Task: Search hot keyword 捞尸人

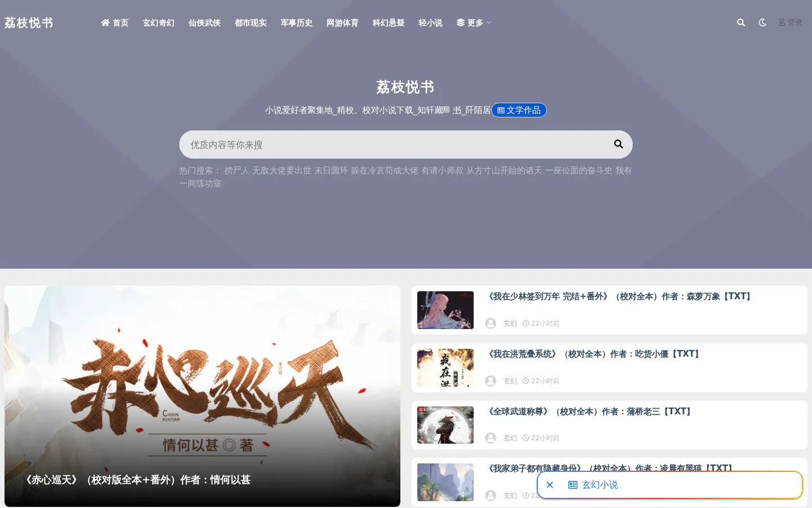Action: [x=237, y=170]
